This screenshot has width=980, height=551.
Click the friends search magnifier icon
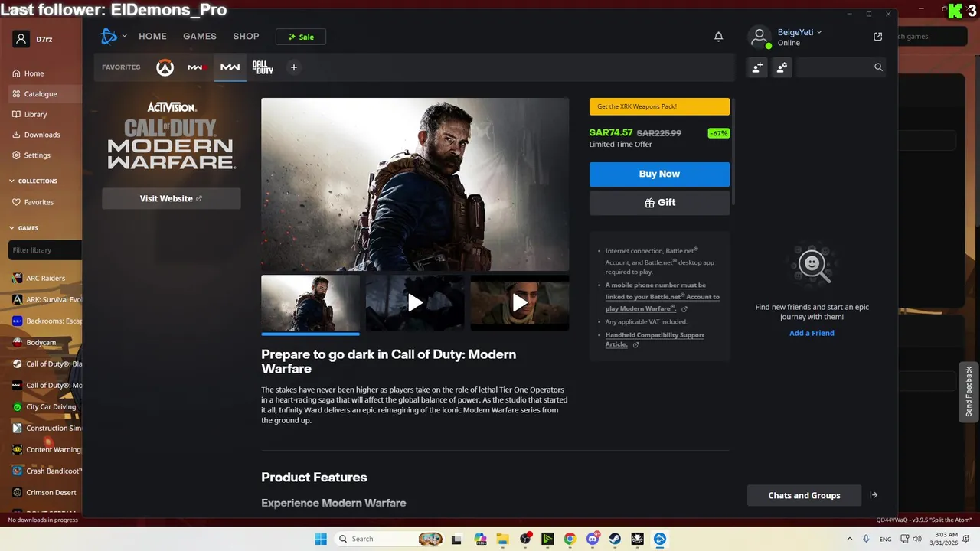[878, 67]
